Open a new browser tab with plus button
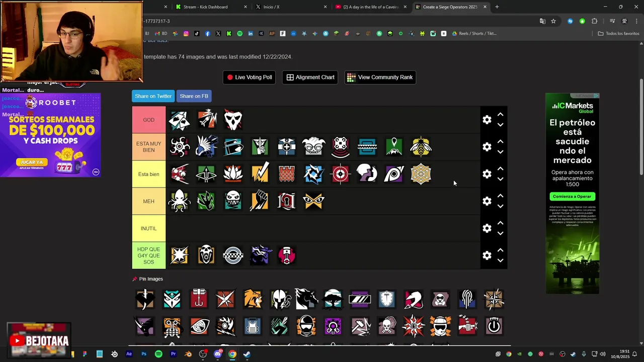Viewport: 644px width, 362px height. [497, 7]
